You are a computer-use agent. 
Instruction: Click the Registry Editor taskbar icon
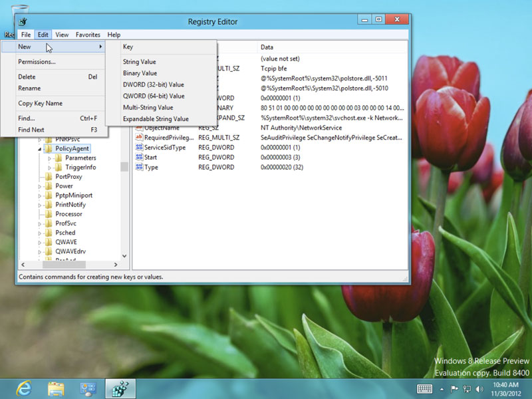click(120, 388)
